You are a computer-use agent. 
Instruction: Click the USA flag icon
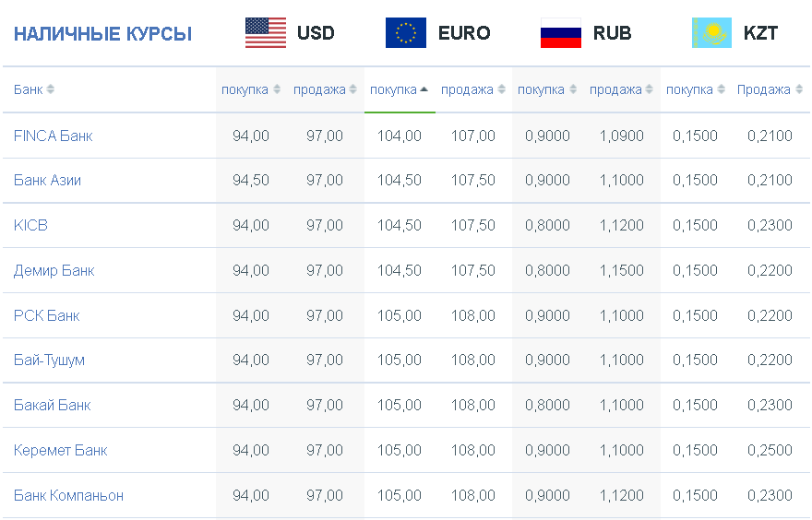(265, 32)
